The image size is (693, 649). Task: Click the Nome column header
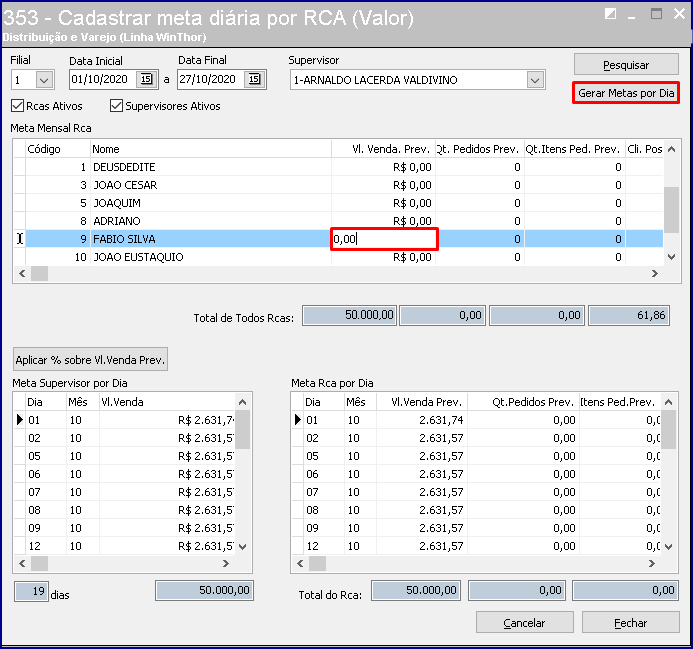tap(211, 149)
